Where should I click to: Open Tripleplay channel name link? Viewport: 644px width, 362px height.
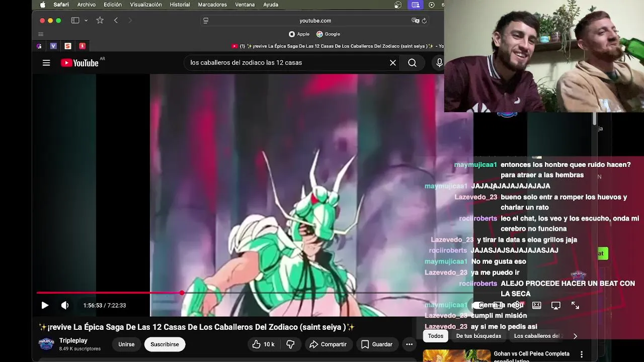(73, 341)
